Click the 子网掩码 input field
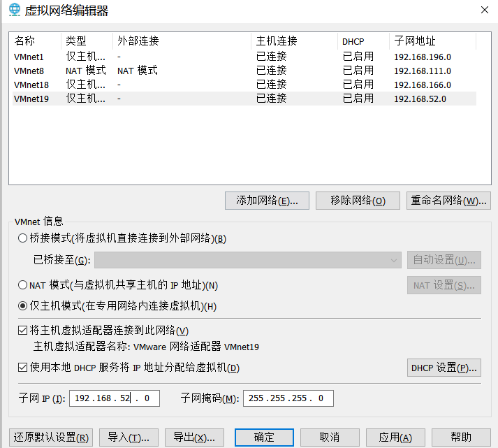 (288, 398)
